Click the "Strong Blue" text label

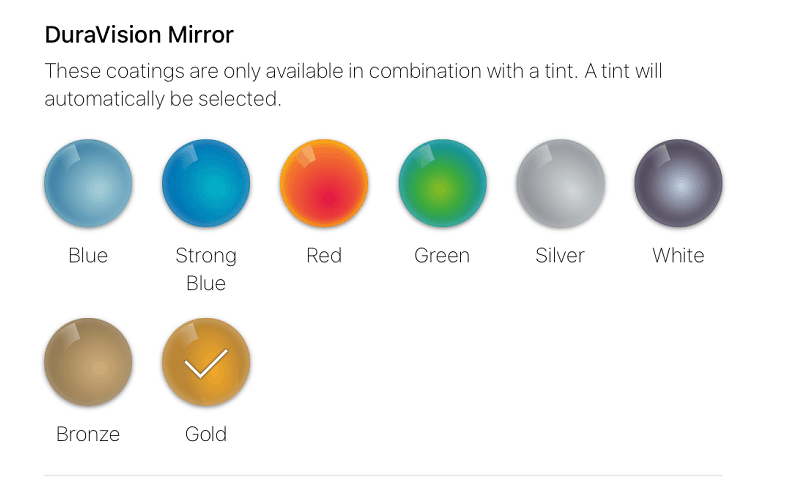pos(206,269)
